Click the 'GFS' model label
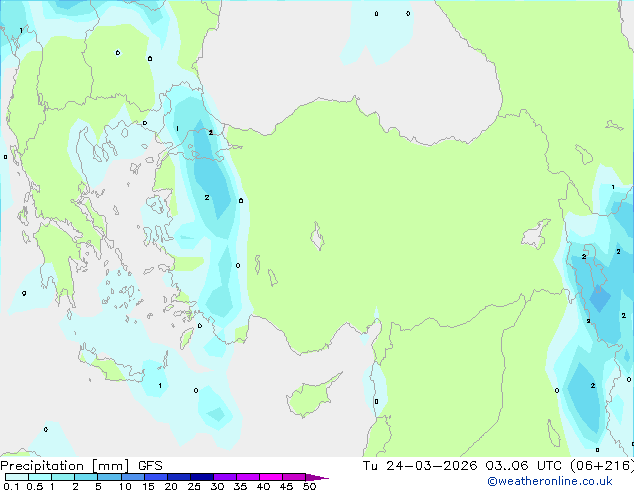The image size is (634, 490). (x=150, y=466)
